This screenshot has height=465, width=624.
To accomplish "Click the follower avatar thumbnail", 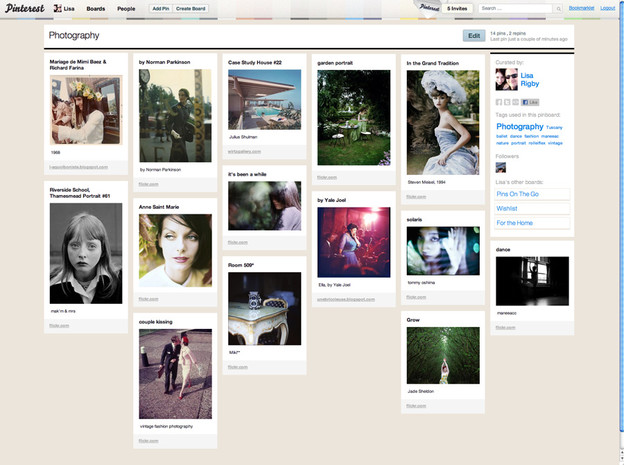I will click(x=501, y=167).
